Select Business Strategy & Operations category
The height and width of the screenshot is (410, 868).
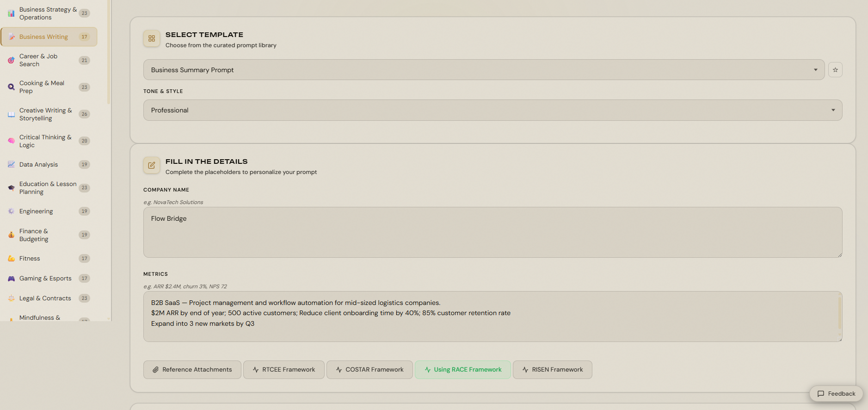pos(49,13)
